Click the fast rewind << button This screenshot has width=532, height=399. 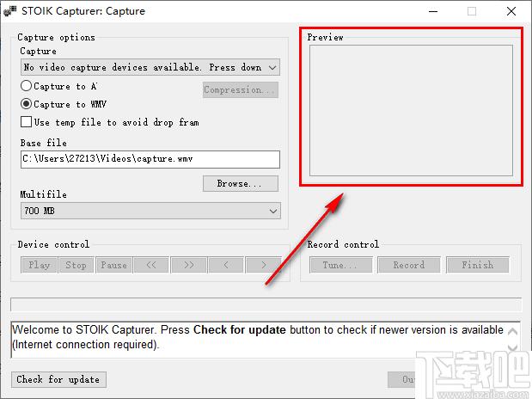[151, 265]
